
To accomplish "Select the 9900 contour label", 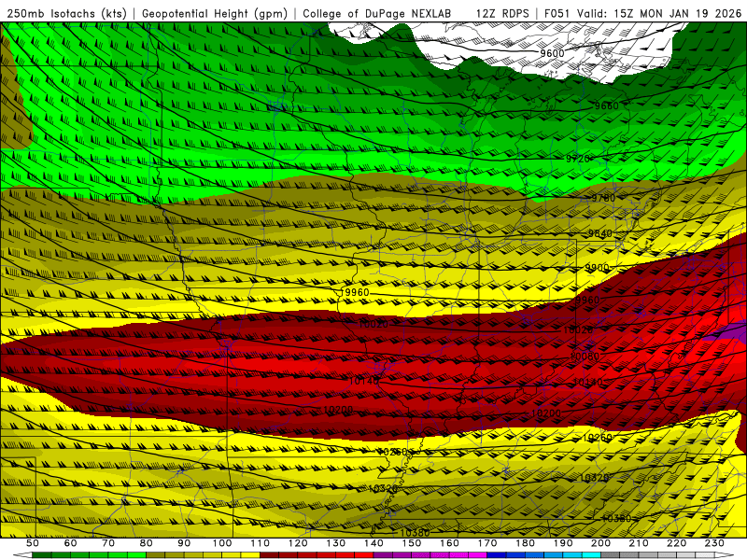I will tap(597, 268).
